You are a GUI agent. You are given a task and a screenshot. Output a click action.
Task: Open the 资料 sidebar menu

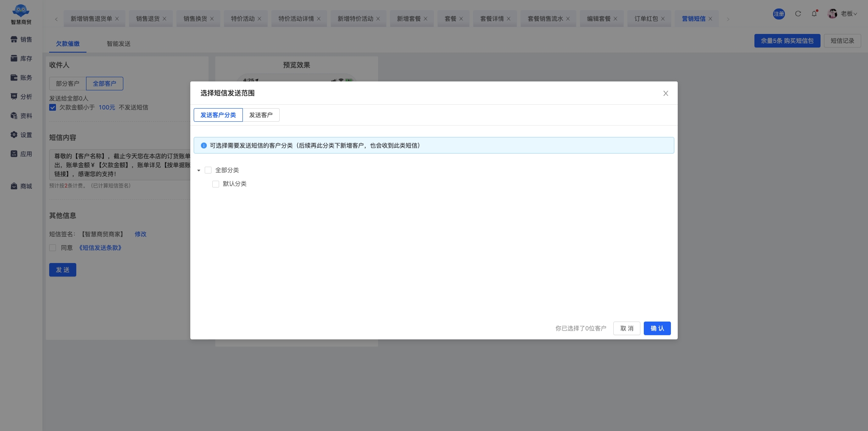click(x=21, y=116)
